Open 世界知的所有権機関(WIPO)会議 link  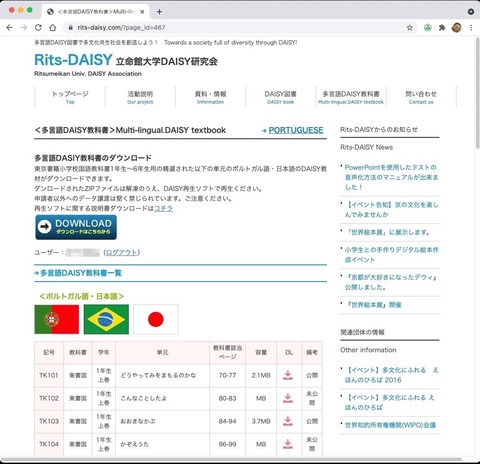point(390,425)
